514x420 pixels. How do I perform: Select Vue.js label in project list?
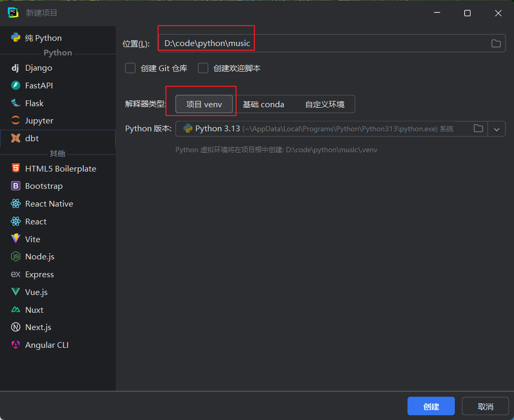(x=36, y=292)
